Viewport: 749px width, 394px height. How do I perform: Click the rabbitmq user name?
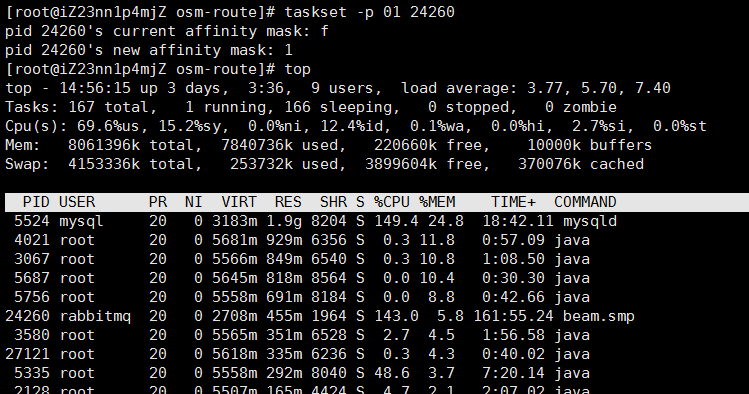pyautogui.click(x=95, y=316)
